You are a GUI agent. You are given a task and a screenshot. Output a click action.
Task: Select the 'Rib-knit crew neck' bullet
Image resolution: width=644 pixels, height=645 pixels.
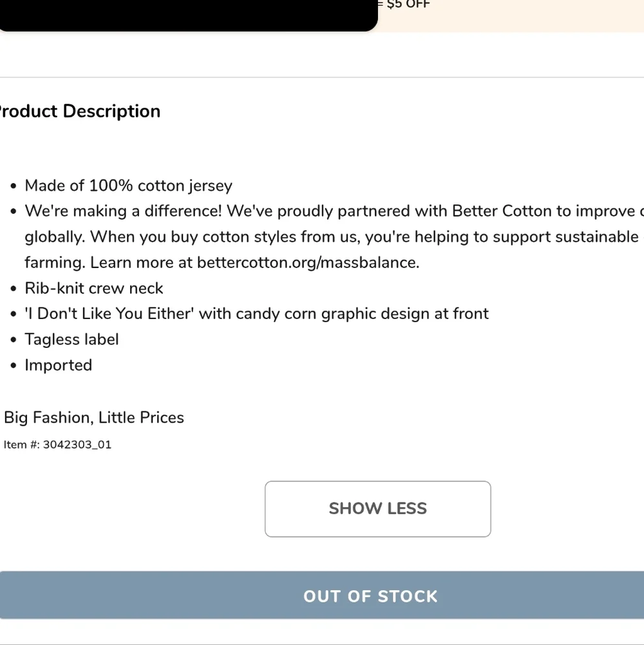pyautogui.click(x=94, y=289)
